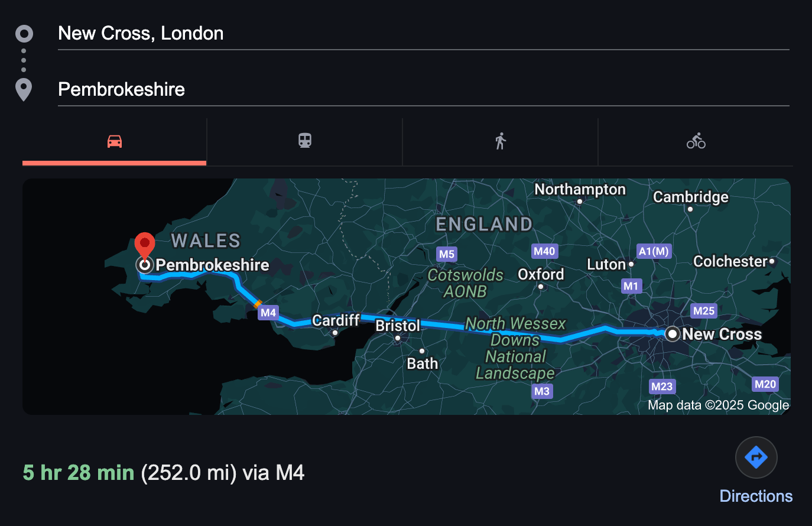Click the New Cross start marker on map
The height and width of the screenshot is (526, 812).
point(673,334)
